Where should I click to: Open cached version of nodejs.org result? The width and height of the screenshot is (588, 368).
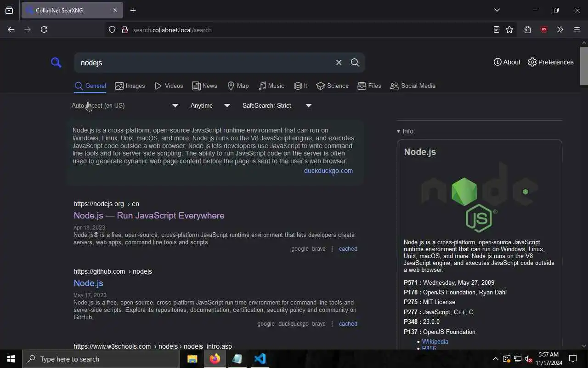point(348,249)
